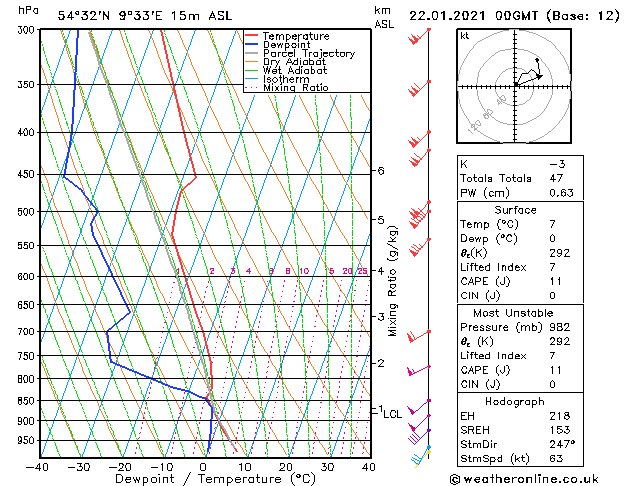629x486 pixels.
Task: Click the 500 pressure level label
Action: [28, 212]
